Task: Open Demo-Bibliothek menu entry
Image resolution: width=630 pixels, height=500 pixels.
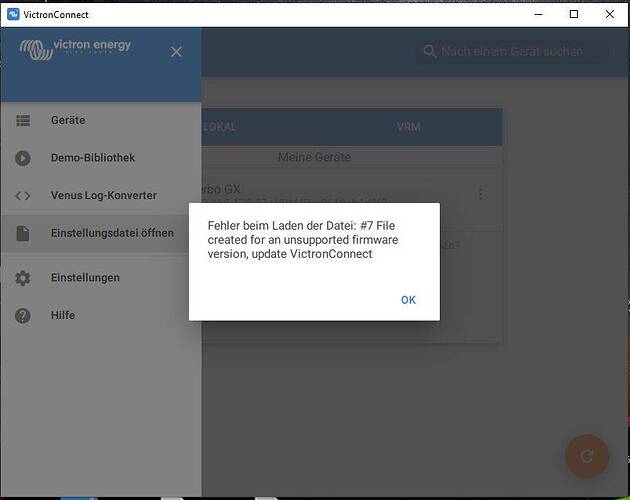Action: point(101,158)
